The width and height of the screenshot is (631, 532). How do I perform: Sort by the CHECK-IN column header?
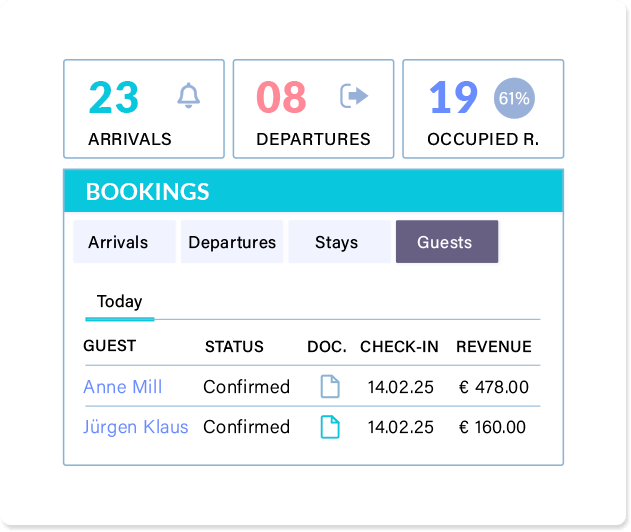pos(399,346)
